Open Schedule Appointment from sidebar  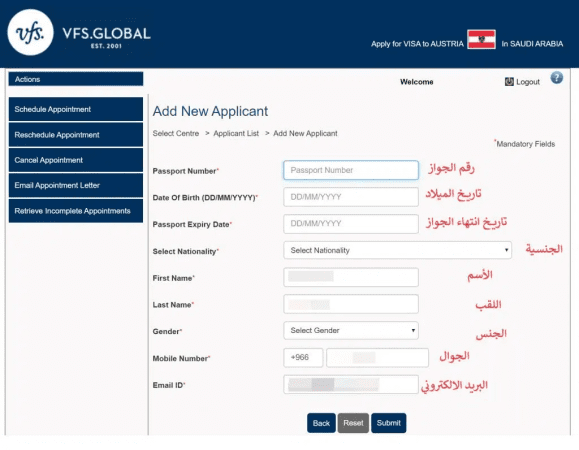coord(76,109)
